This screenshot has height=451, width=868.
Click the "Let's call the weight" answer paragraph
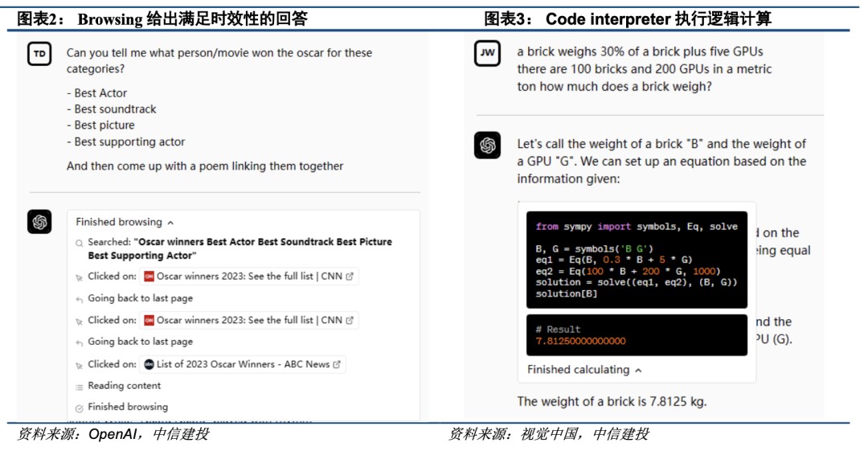pyautogui.click(x=661, y=162)
